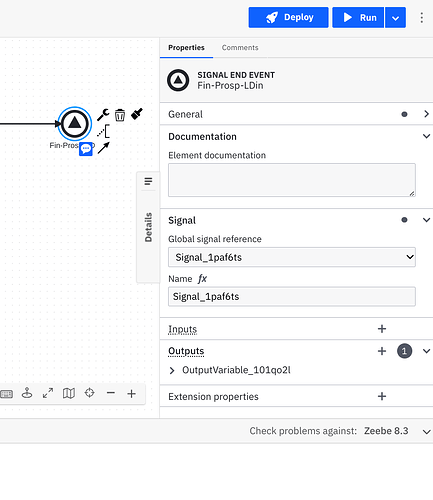Toggle fullscreen with the expand arrows icon
This screenshot has width=433, height=500.
[x=48, y=393]
